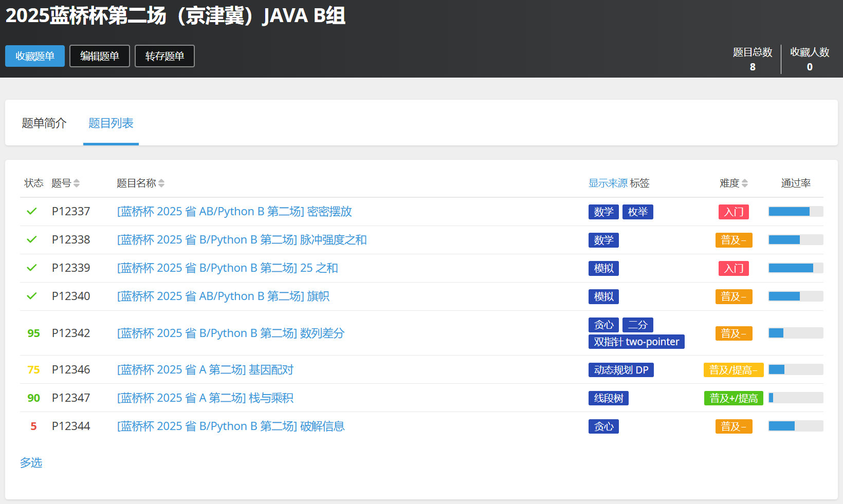Click the 转存题单 button
The width and height of the screenshot is (843, 504).
point(164,56)
